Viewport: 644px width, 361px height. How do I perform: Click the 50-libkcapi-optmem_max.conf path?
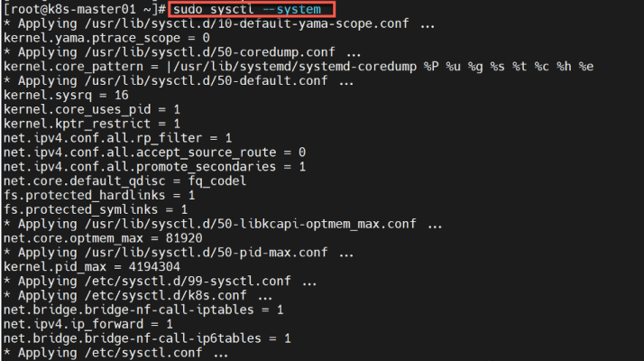click(x=251, y=224)
